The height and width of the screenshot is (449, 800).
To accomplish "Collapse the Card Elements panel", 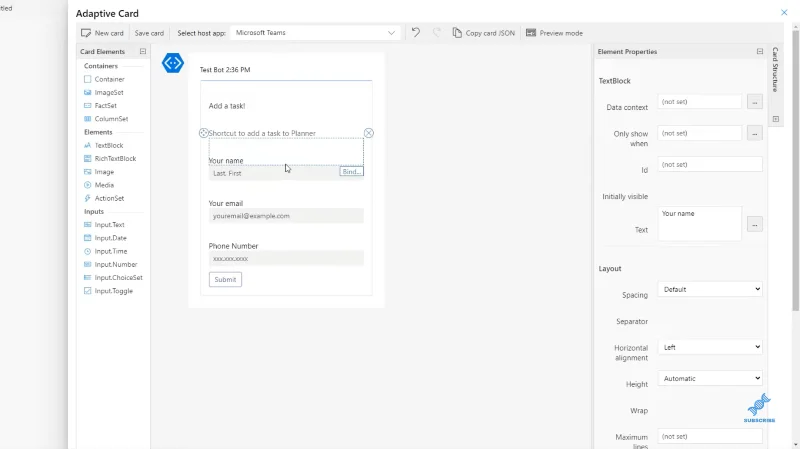I will pos(143,52).
